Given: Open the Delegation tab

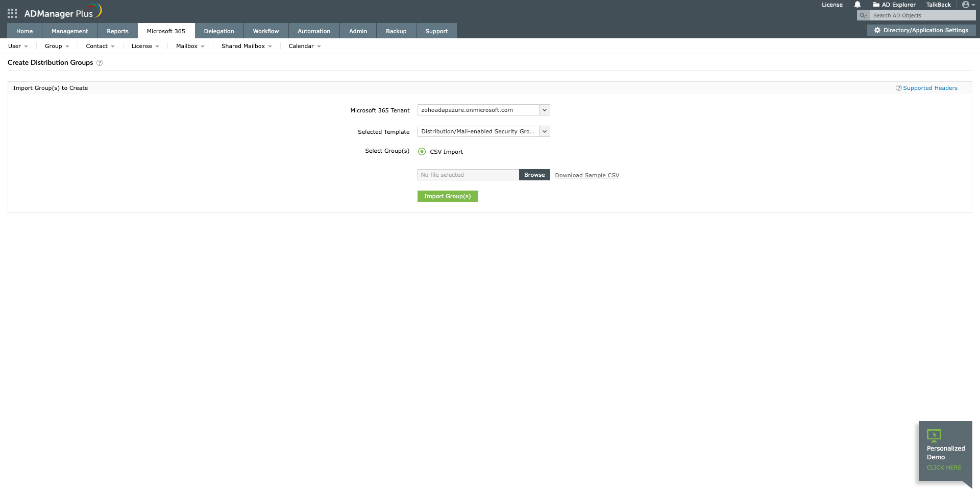Looking at the screenshot, I should [x=219, y=31].
